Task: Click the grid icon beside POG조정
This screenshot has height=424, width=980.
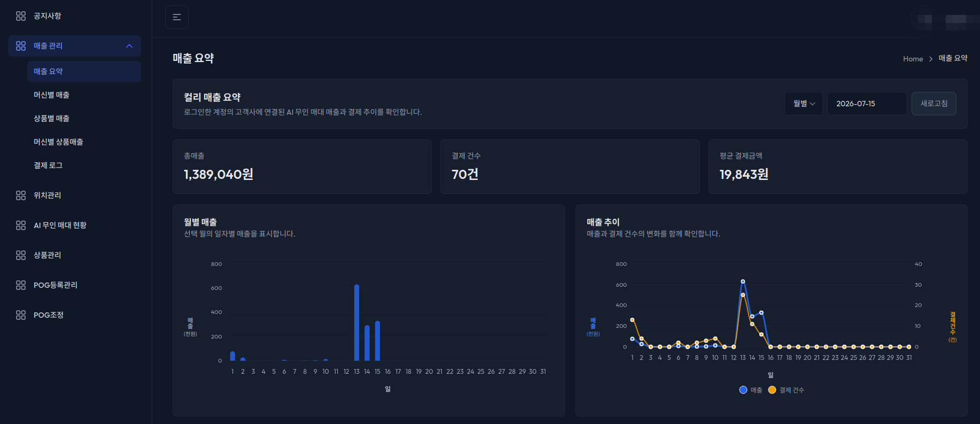Action: [21, 315]
